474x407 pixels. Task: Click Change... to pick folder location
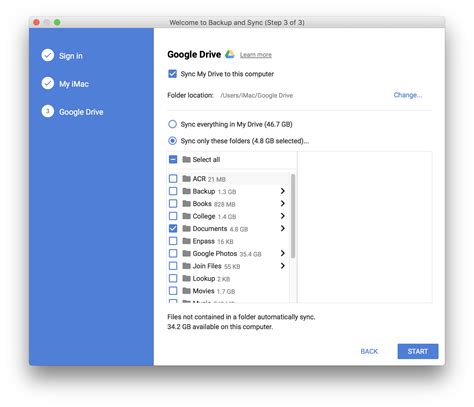tap(408, 95)
